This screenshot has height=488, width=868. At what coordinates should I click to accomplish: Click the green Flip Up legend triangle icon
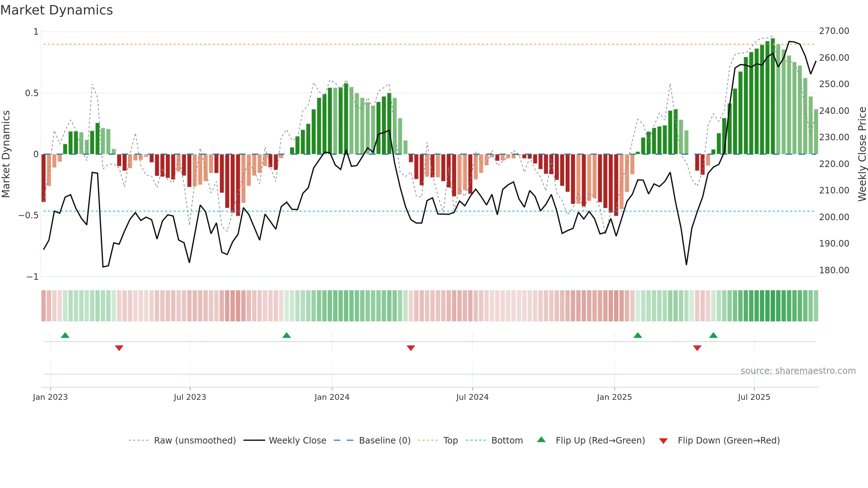[541, 440]
